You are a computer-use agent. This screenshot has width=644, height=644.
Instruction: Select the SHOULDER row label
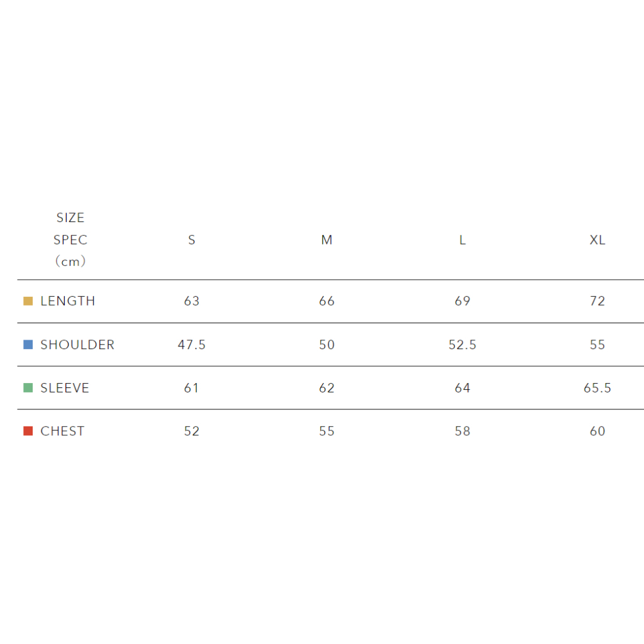[77, 345]
